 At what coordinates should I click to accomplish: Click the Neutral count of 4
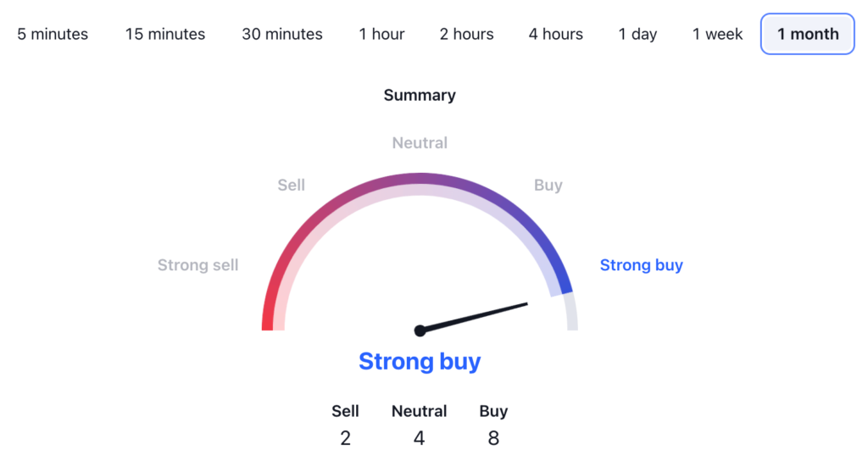point(419,438)
